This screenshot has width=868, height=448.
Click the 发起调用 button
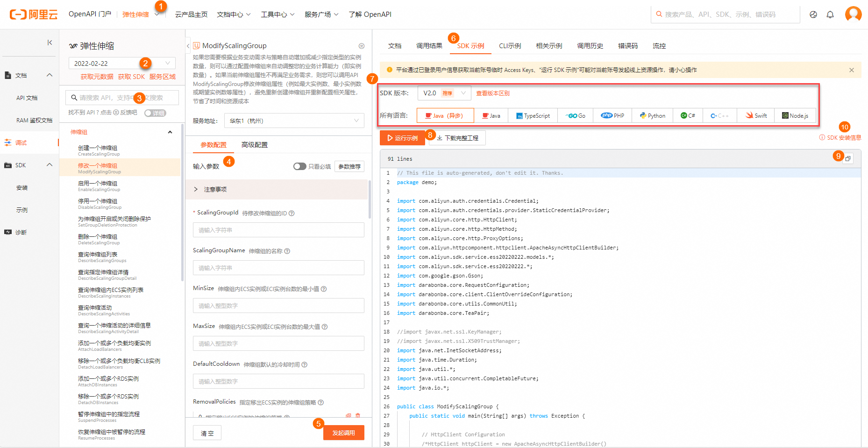click(343, 433)
